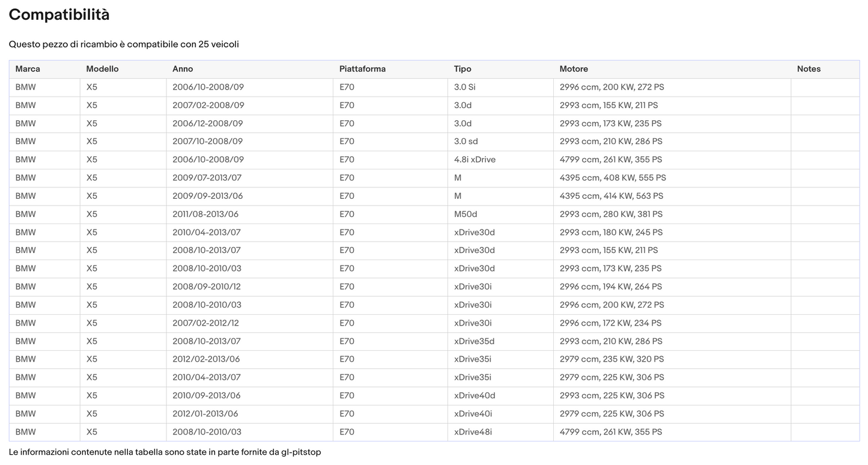Click the 2009/07-2013/07 year cell
Image resolution: width=868 pixels, height=465 pixels.
coord(208,178)
